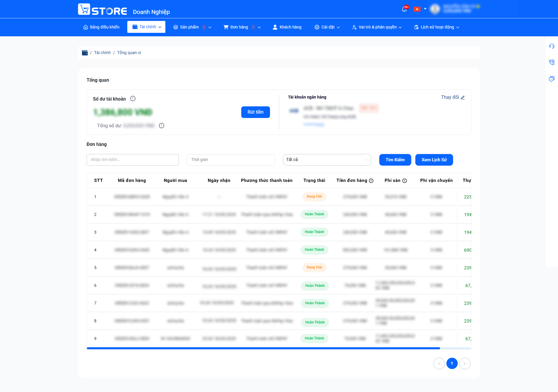The width and height of the screenshot is (558, 392).
Task: Click the wallet icon in breadcrumb
Action: point(85,53)
